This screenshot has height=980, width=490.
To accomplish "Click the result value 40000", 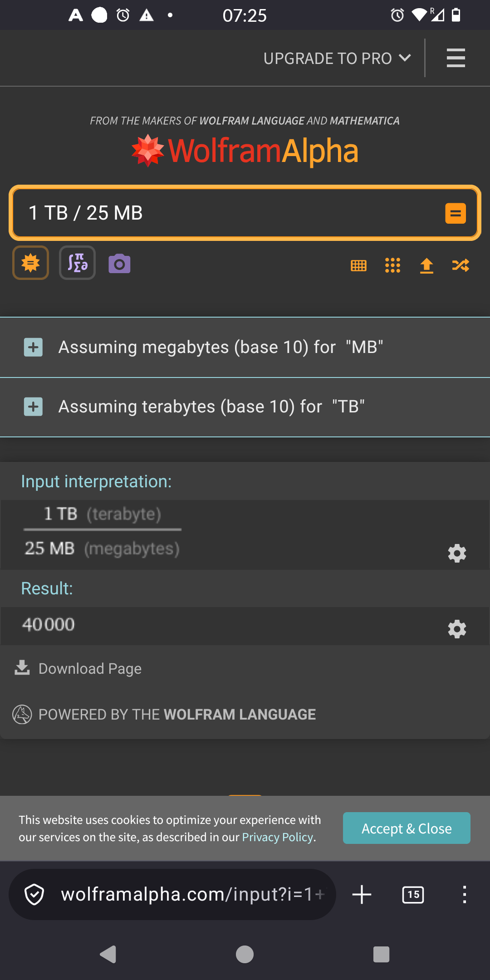I will coord(49,625).
